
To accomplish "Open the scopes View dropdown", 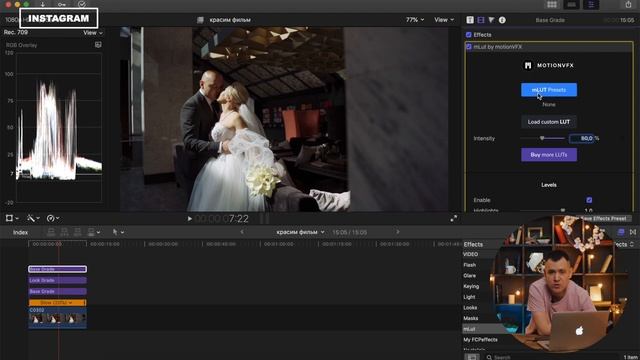I will click(x=93, y=33).
